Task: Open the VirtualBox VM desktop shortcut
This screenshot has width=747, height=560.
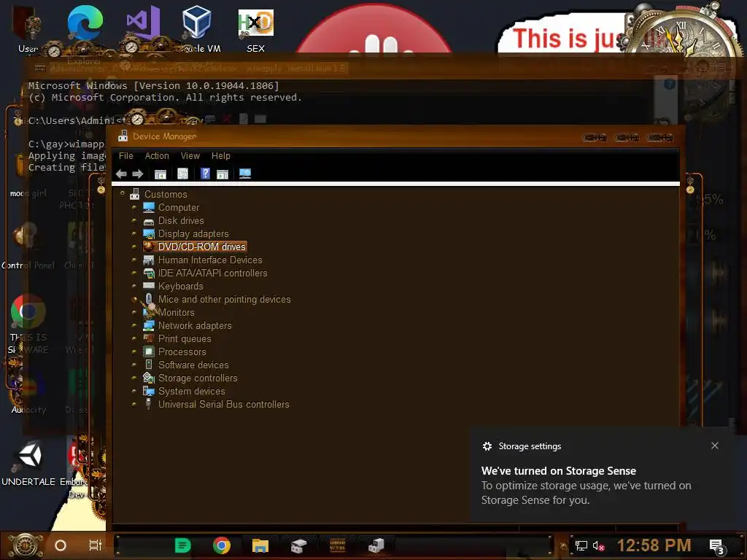Action: click(x=196, y=28)
